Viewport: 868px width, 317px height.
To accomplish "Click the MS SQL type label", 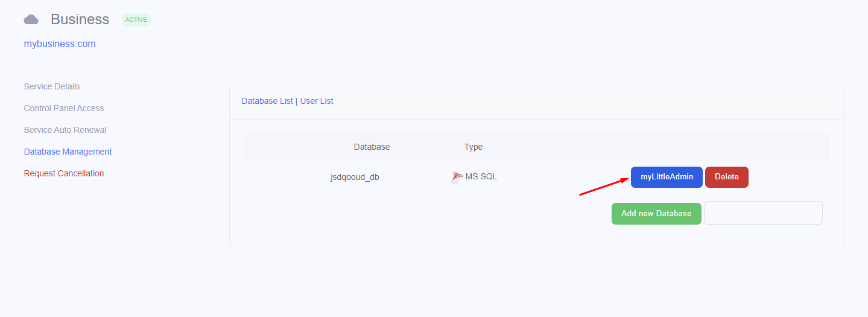I will [481, 177].
